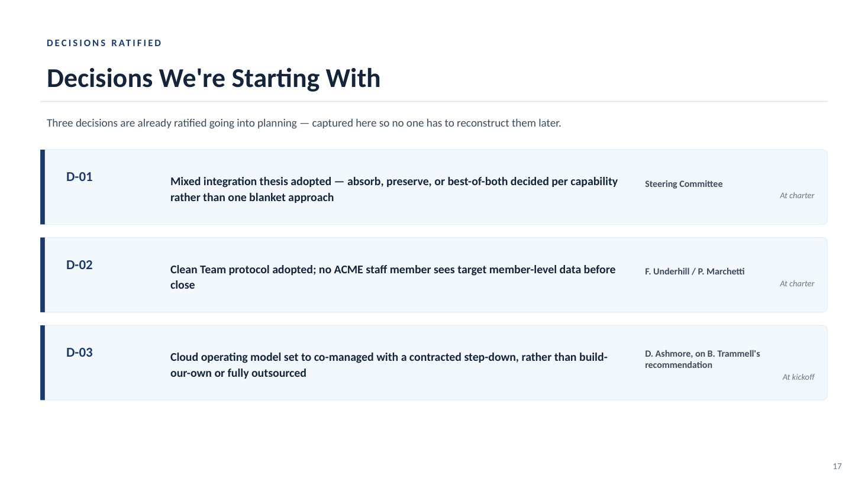Click the F. Underhill / P. Marchetti owner label
The width and height of the screenshot is (868, 488).
pyautogui.click(x=695, y=272)
